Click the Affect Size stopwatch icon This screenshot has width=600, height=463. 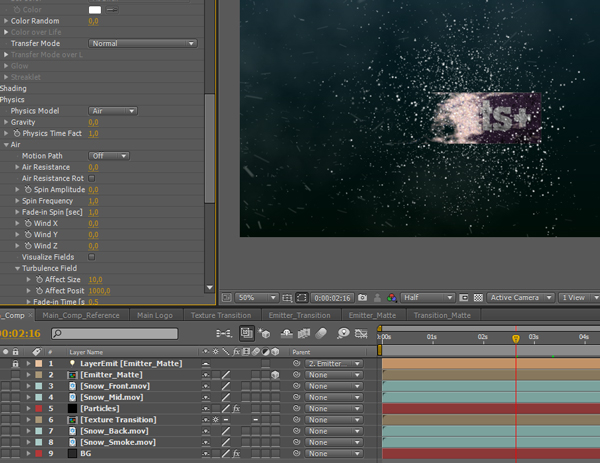click(x=40, y=279)
